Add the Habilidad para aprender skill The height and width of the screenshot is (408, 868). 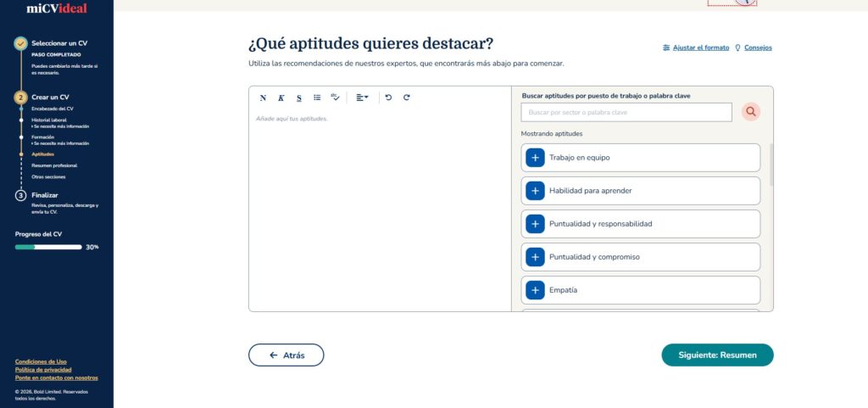(x=535, y=191)
